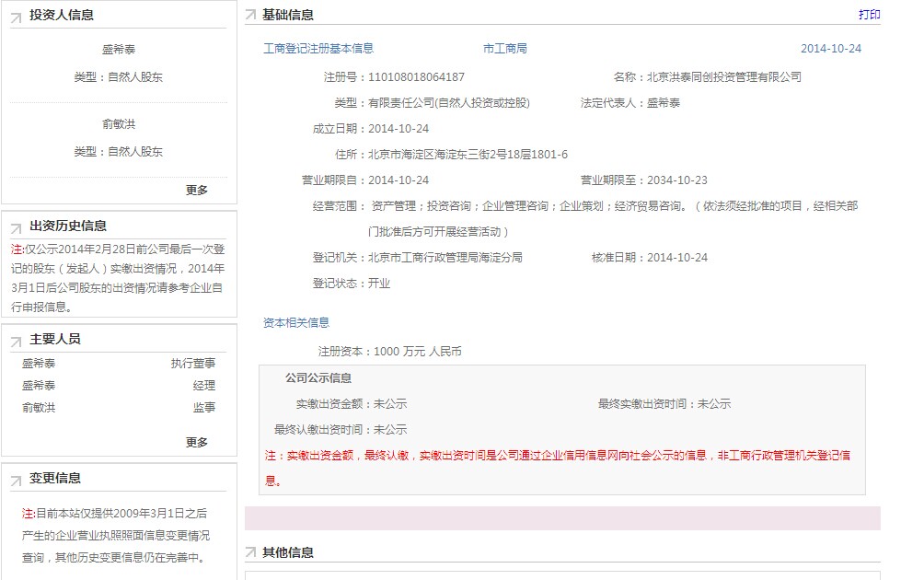The image size is (924, 580).
Task: Click the 公司公示信息 box title
Action: click(318, 378)
